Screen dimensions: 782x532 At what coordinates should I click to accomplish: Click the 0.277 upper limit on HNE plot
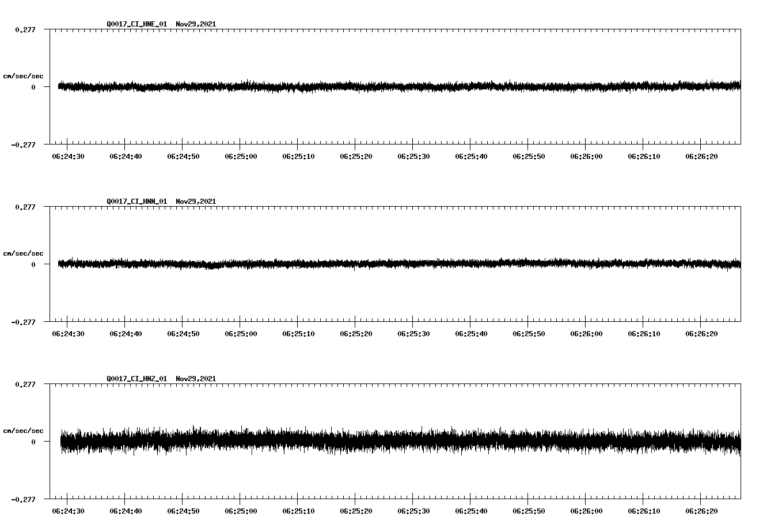[25, 29]
